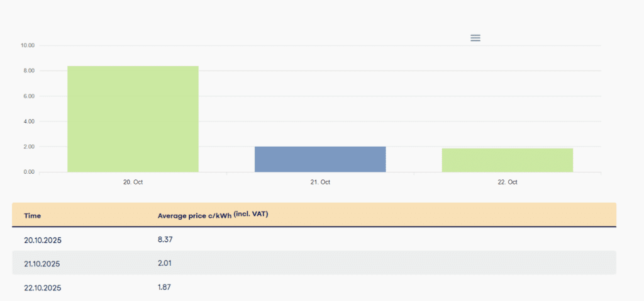Select the 22.10.2025 date cell
The width and height of the screenshot is (644, 301).
coord(43,287)
